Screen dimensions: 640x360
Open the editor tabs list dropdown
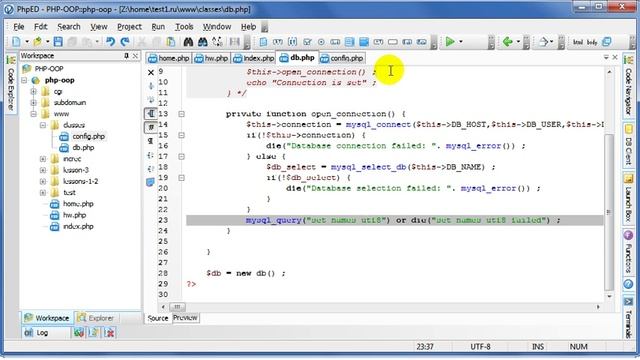(x=606, y=58)
